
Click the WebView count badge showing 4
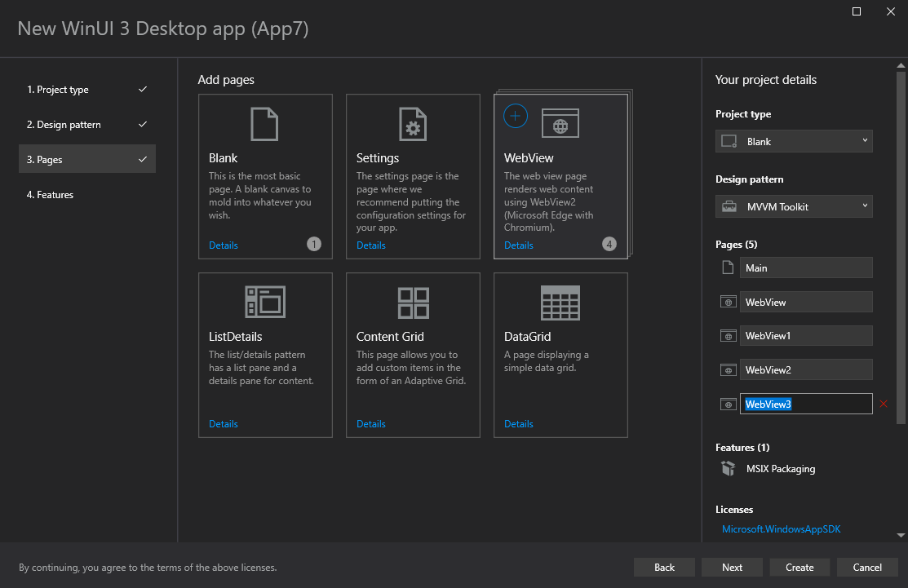609,244
